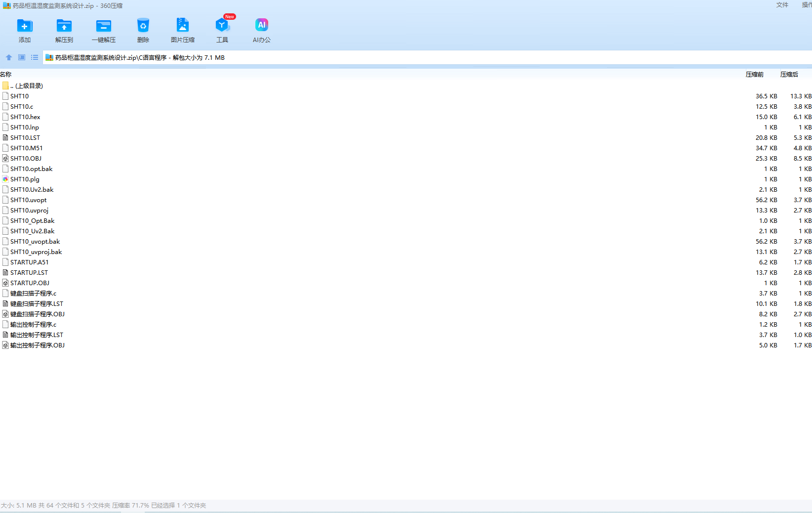
Task: Select the 键盘扫描子程序.c file
Action: coord(33,294)
